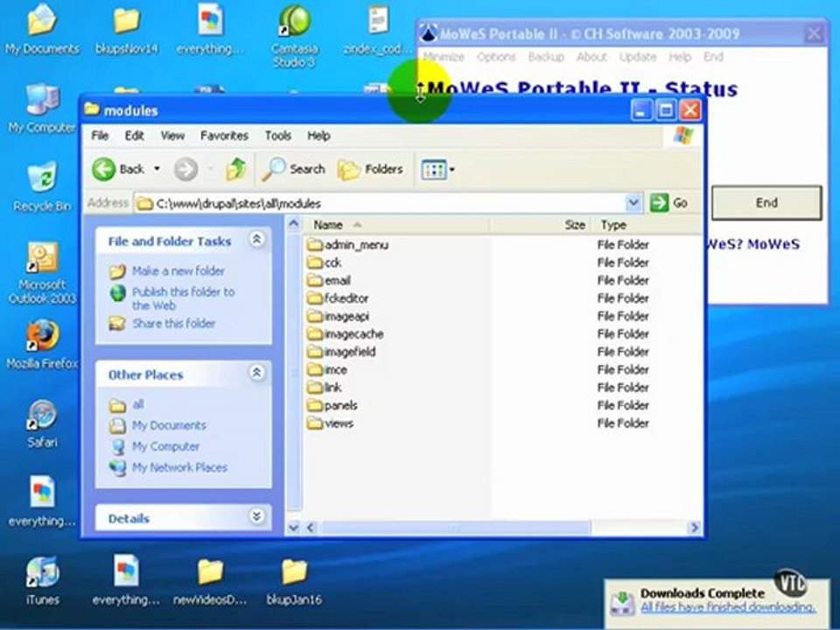This screenshot has height=630, width=840.
Task: Open Update menu in MoWeS window
Action: [638, 58]
